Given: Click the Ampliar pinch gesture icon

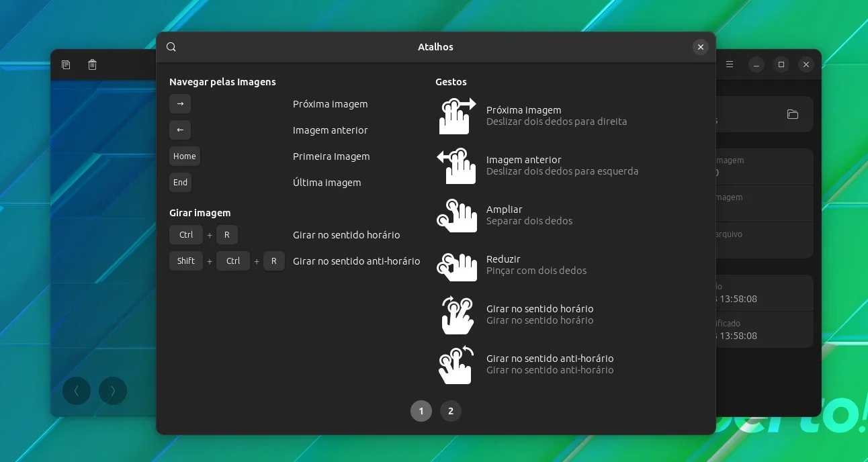Looking at the screenshot, I should [457, 215].
